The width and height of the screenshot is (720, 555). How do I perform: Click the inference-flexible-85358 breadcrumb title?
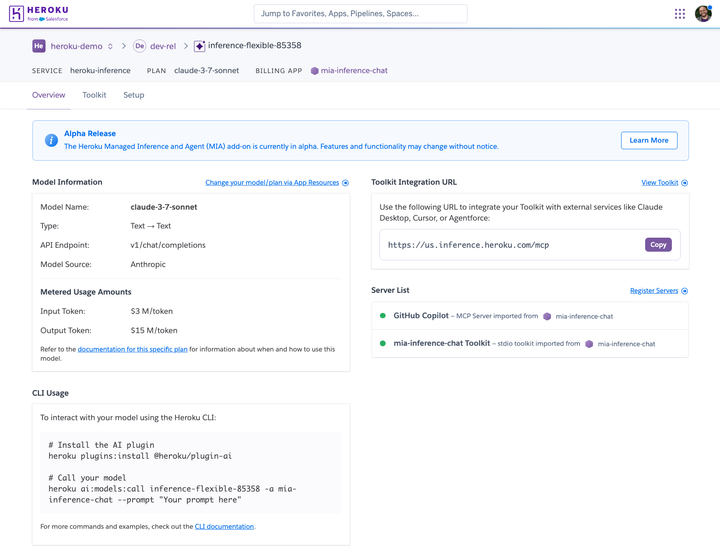point(254,45)
